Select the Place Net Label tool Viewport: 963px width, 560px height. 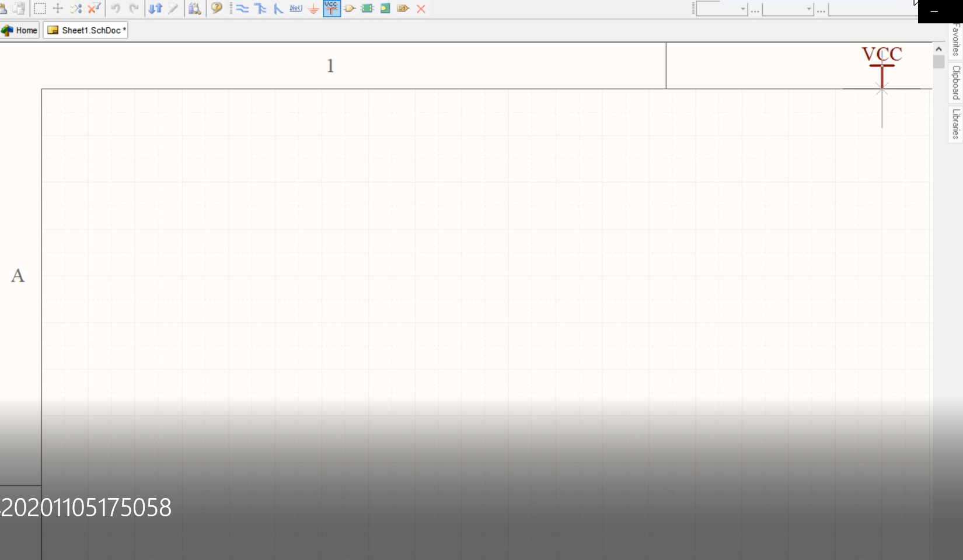point(296,9)
